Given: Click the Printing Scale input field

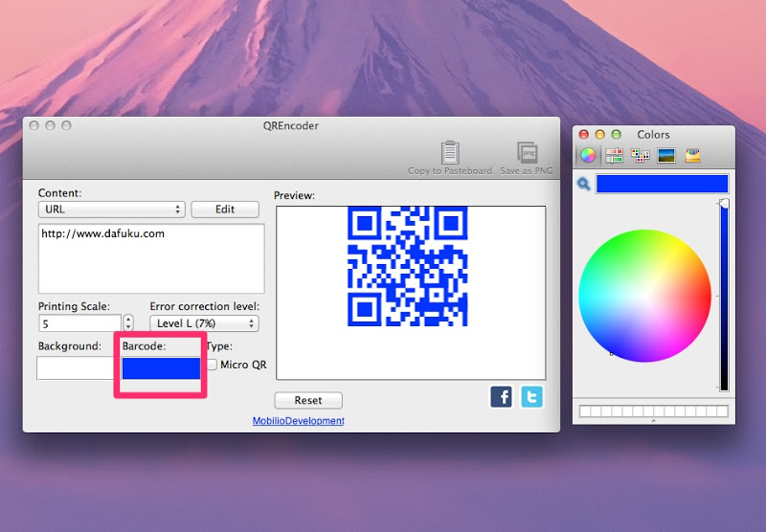Looking at the screenshot, I should point(79,323).
